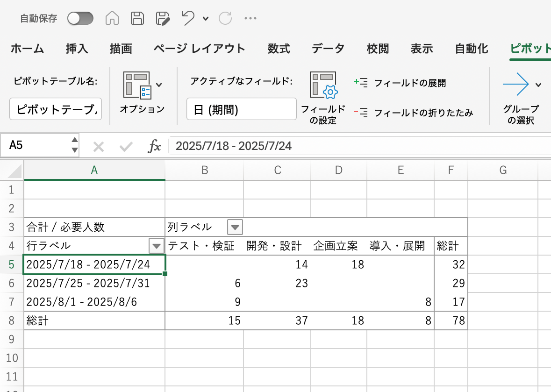Image resolution: width=551 pixels, height=392 pixels.
Task: Click the Save As icon with pencil
Action: [x=163, y=18]
